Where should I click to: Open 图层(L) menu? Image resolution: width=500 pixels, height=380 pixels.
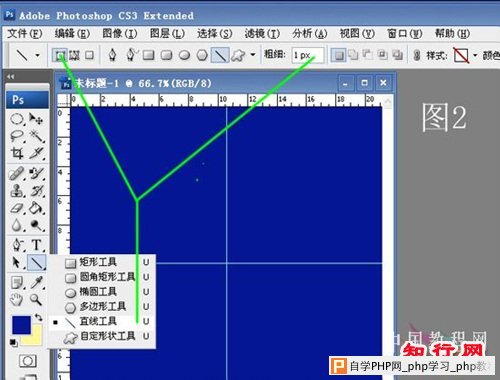pyautogui.click(x=167, y=33)
